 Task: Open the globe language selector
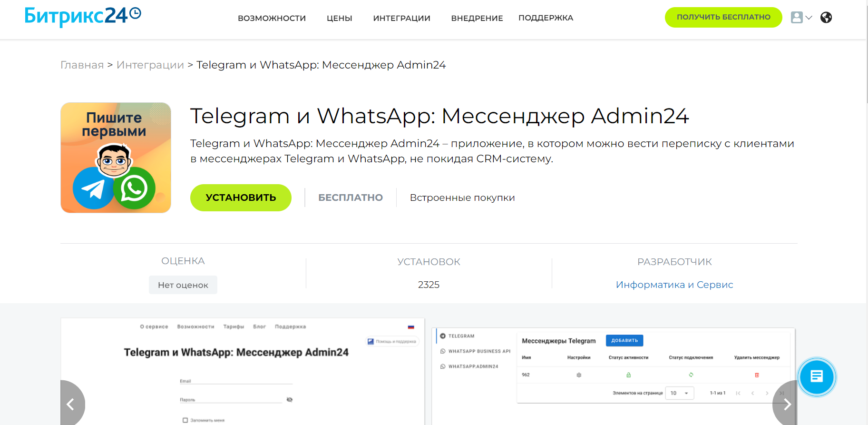click(826, 18)
